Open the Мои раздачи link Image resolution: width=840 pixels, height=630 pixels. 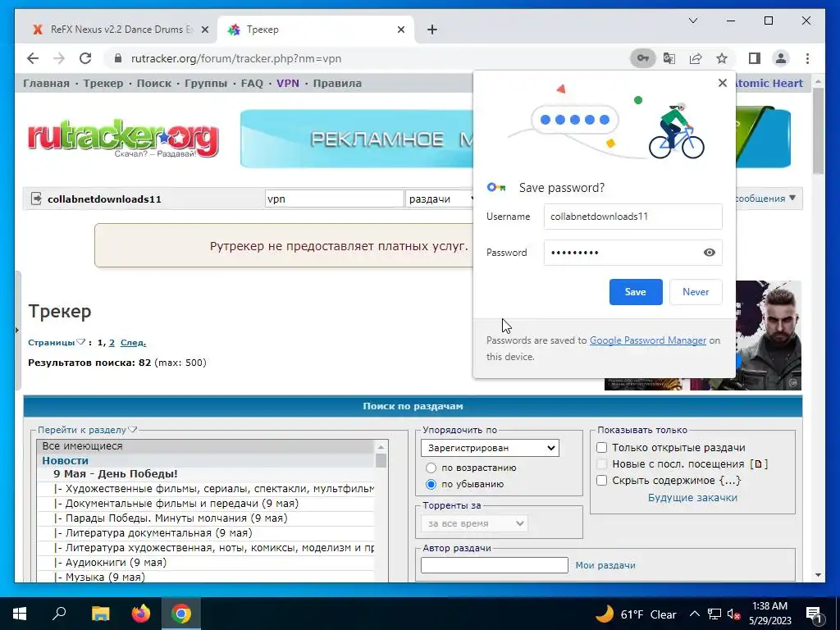[x=605, y=565]
